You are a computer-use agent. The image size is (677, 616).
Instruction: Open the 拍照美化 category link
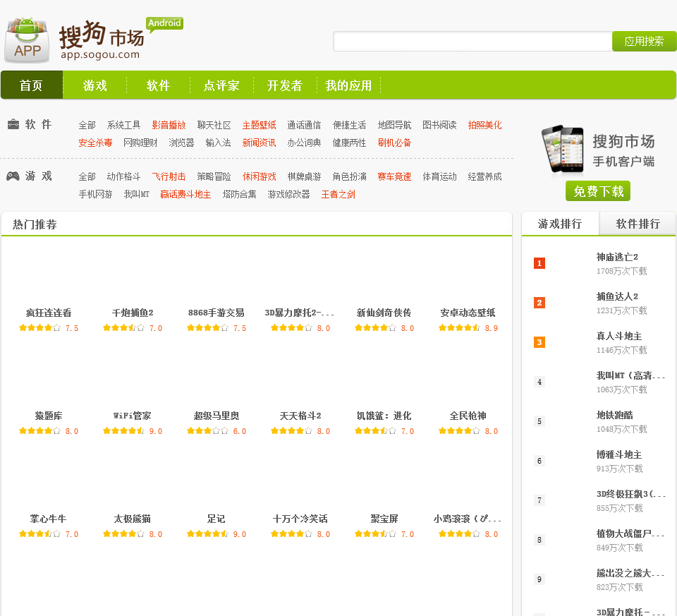pos(485,126)
